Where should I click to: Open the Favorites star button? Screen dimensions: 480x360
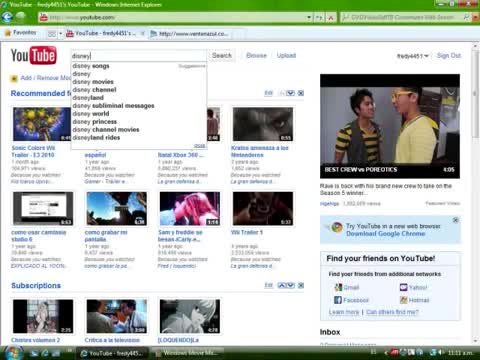point(20,33)
